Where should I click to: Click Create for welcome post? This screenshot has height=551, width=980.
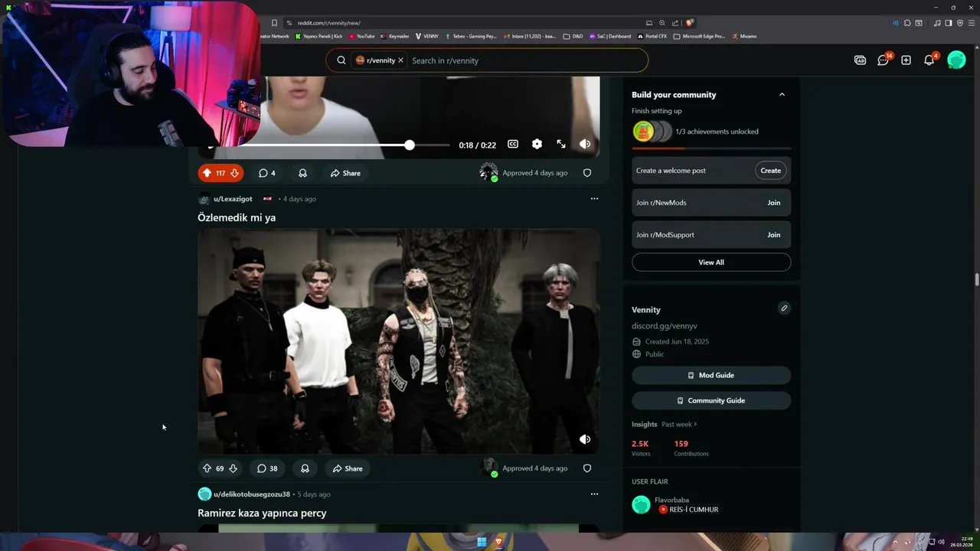coord(770,171)
